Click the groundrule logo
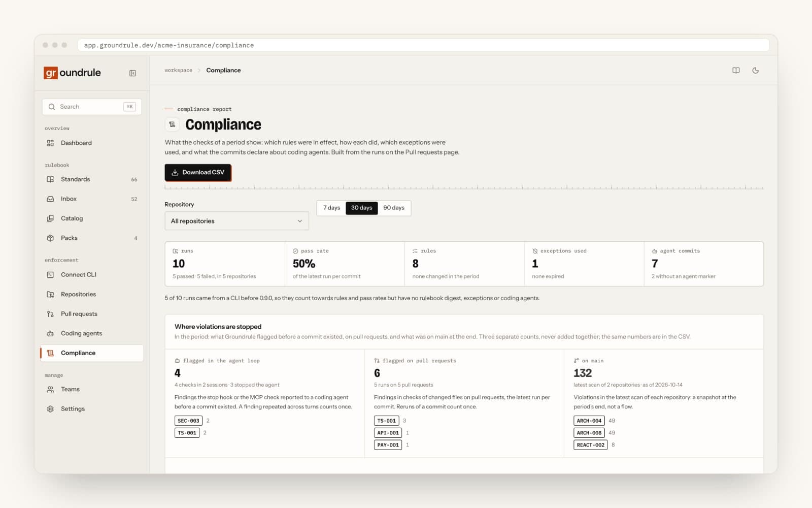 72,73
